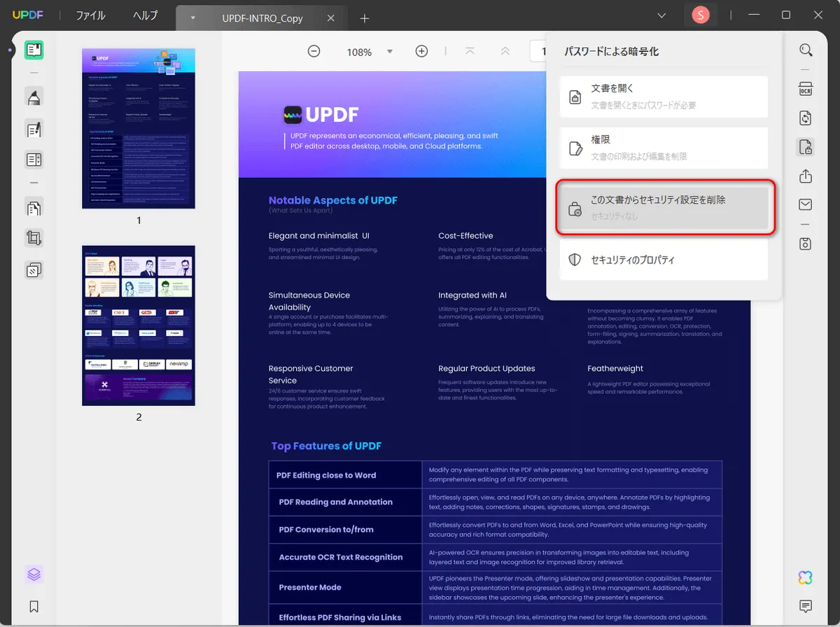Open the Comment highlighter tool
This screenshot has width=840, height=627.
coord(34,97)
